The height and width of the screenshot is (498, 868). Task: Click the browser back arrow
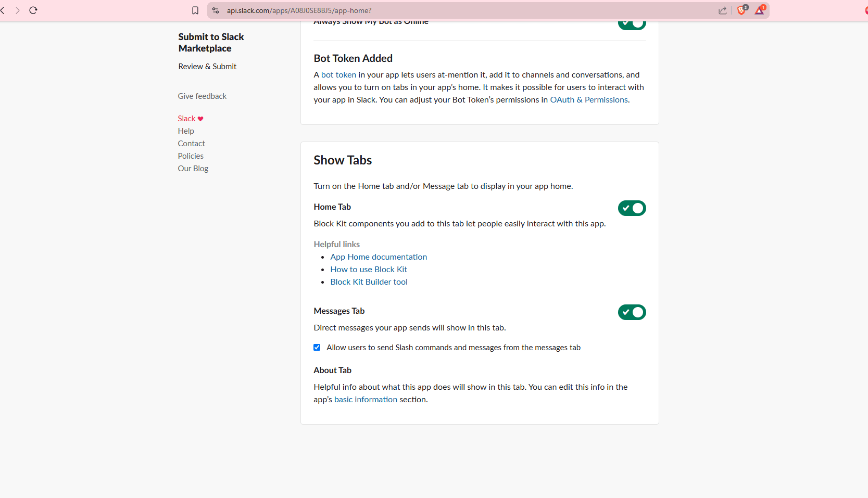3,10
